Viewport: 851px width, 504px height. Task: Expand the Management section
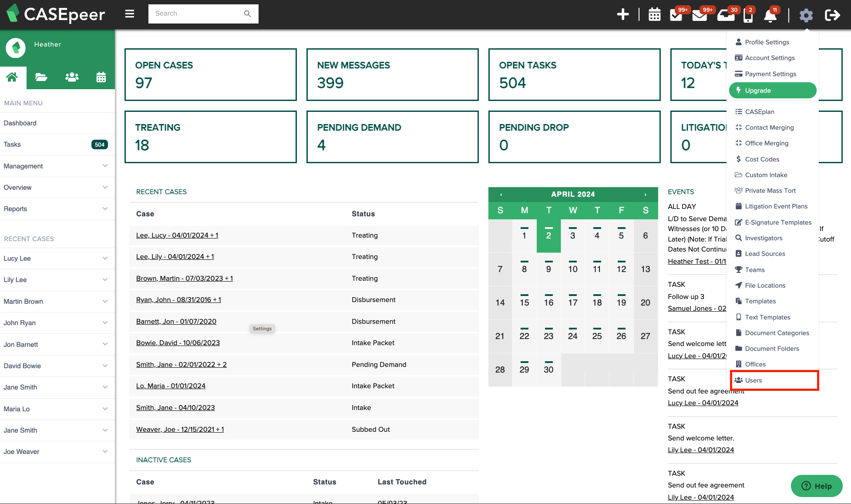pos(57,166)
